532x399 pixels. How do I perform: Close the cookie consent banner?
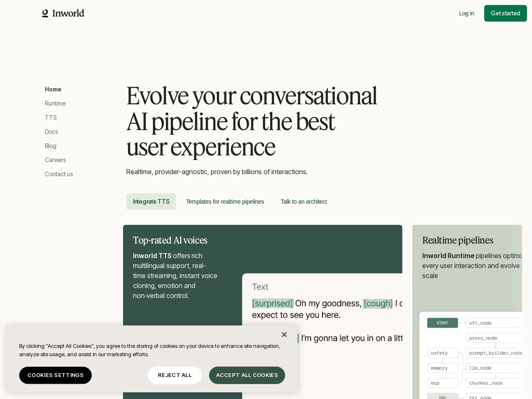pyautogui.click(x=284, y=335)
